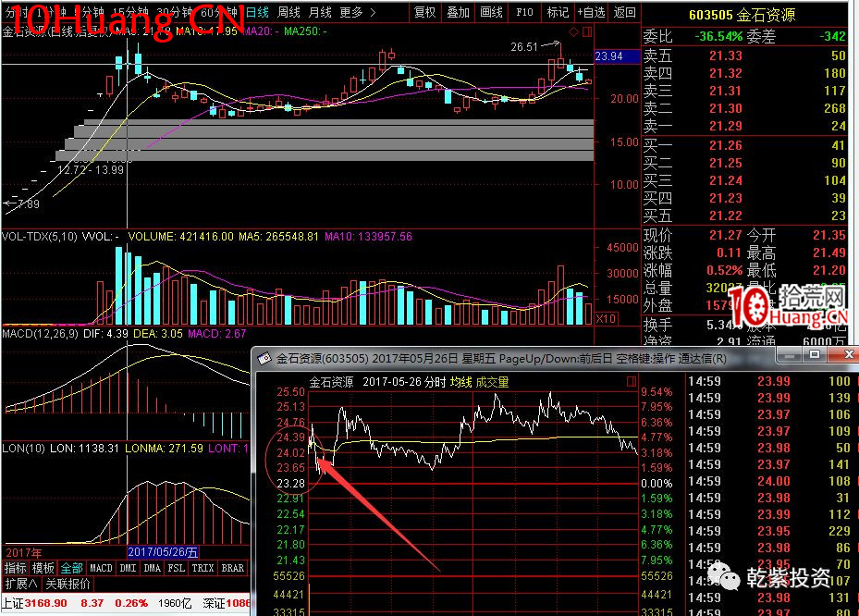The height and width of the screenshot is (616, 859).
Task: Select the 周线 weekly chart tab
Action: point(288,12)
